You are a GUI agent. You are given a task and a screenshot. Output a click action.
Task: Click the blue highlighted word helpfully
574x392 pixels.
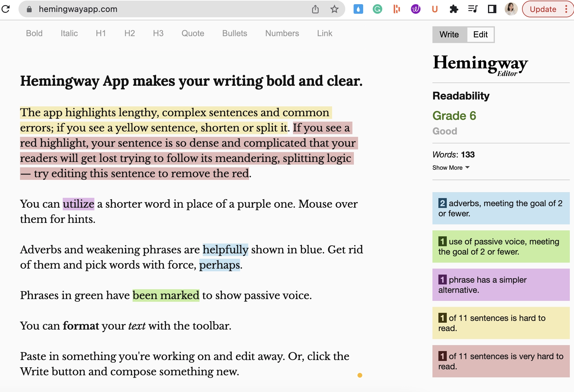point(225,250)
